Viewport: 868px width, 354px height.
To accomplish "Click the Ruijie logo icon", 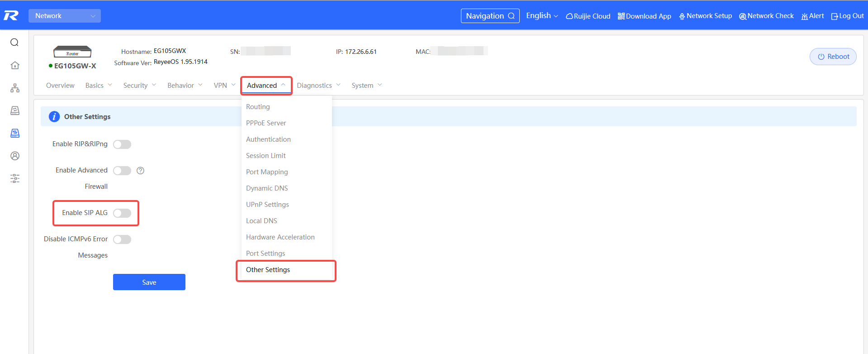I will pyautogui.click(x=11, y=16).
